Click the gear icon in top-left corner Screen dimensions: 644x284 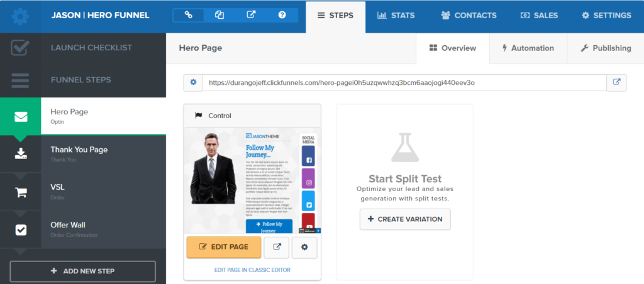coord(20,16)
